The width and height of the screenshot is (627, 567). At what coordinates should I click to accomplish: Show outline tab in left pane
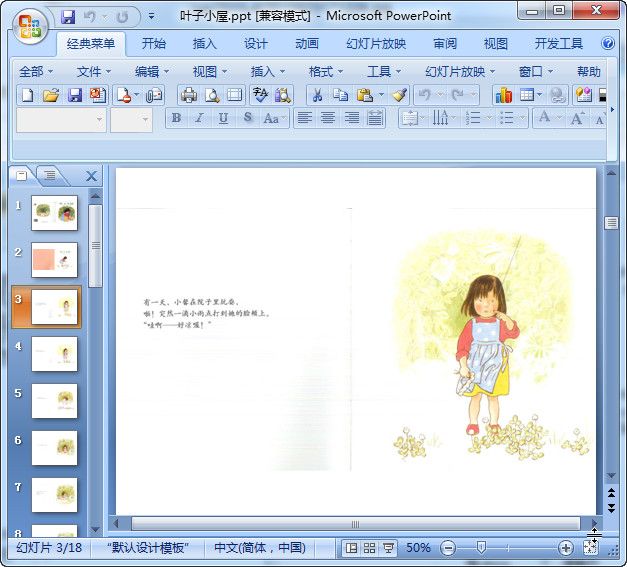pyautogui.click(x=50, y=175)
